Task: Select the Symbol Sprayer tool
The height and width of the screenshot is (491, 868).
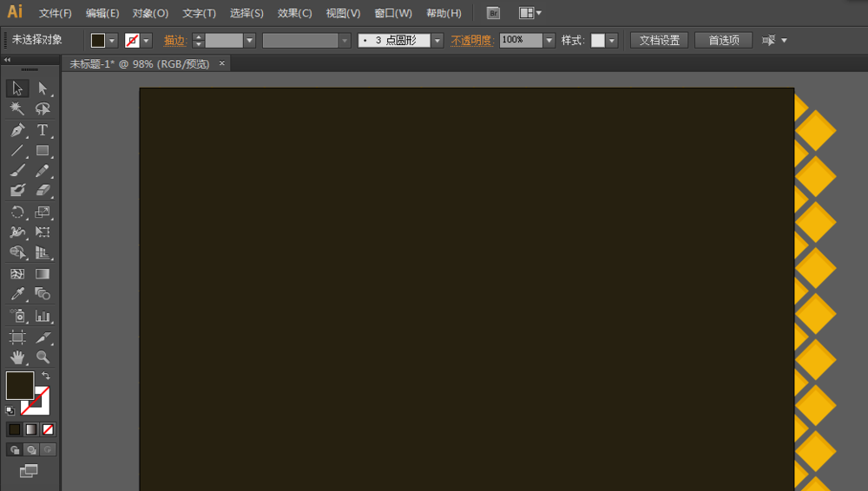Action: coord(17,316)
